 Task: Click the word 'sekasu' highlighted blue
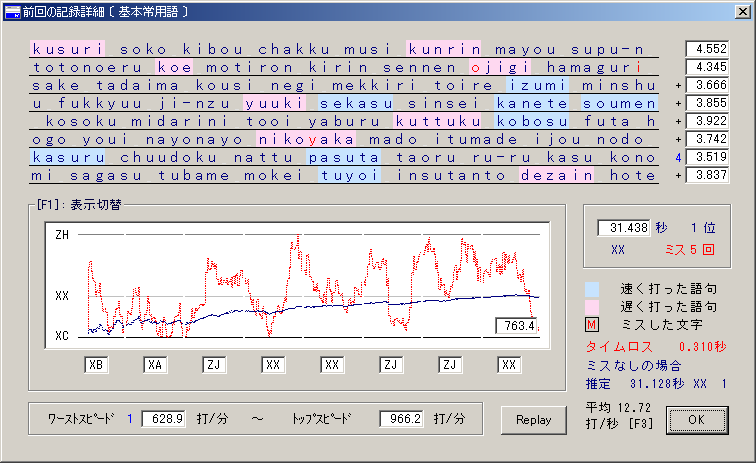tap(356, 103)
